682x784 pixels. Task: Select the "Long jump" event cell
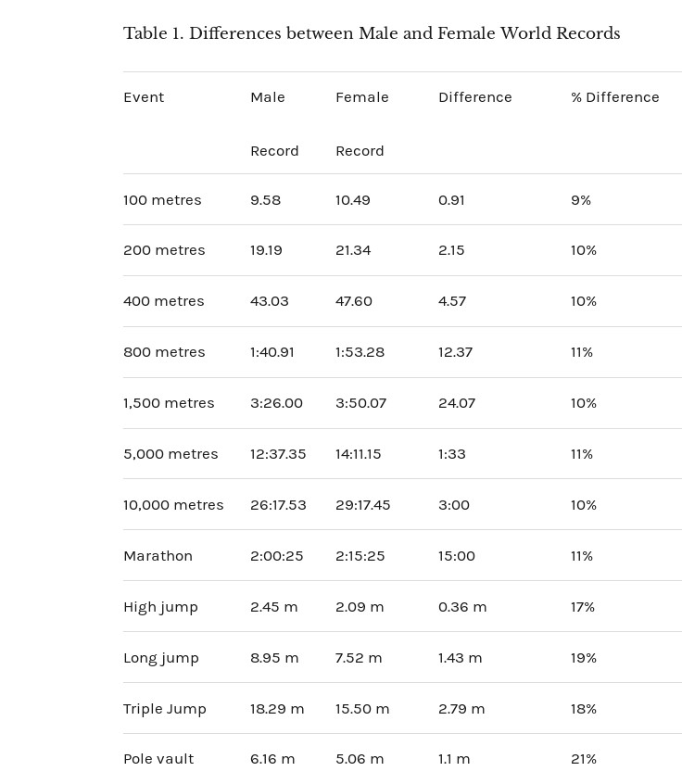tap(161, 658)
